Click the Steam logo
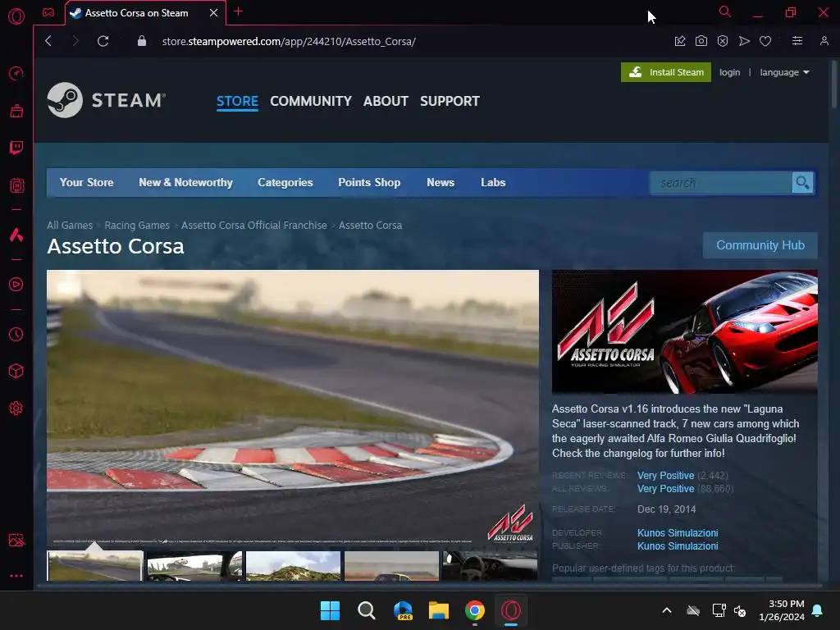This screenshot has width=840, height=630. pos(106,100)
